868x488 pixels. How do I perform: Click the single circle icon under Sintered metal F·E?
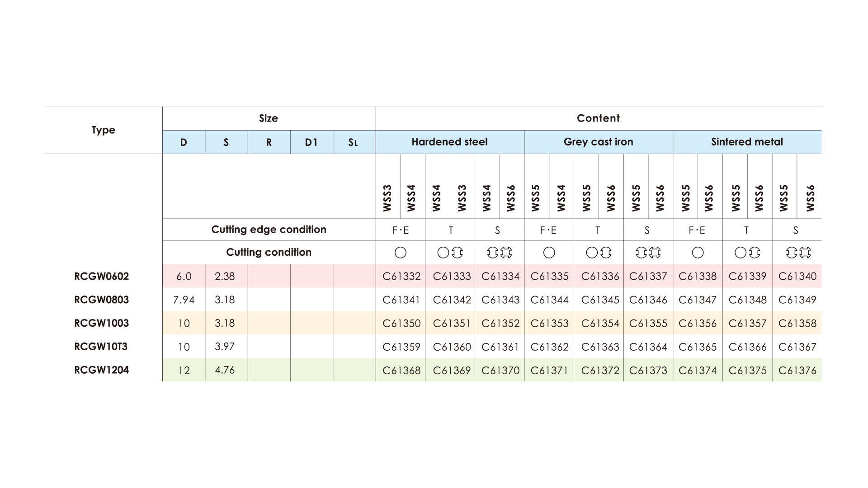coord(698,253)
